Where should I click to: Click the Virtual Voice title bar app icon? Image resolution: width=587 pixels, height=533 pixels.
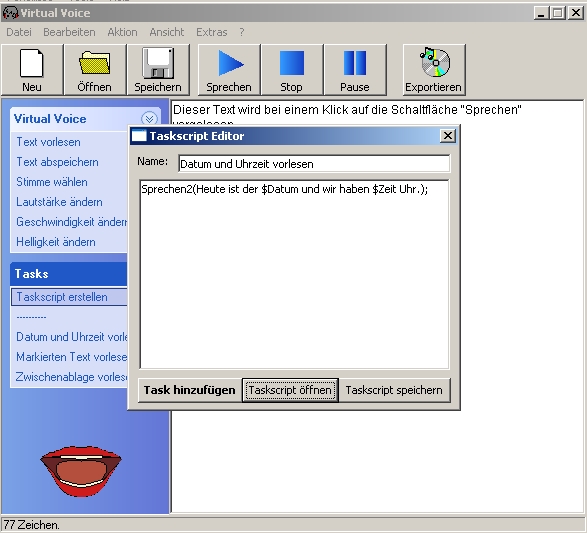pyautogui.click(x=10, y=13)
